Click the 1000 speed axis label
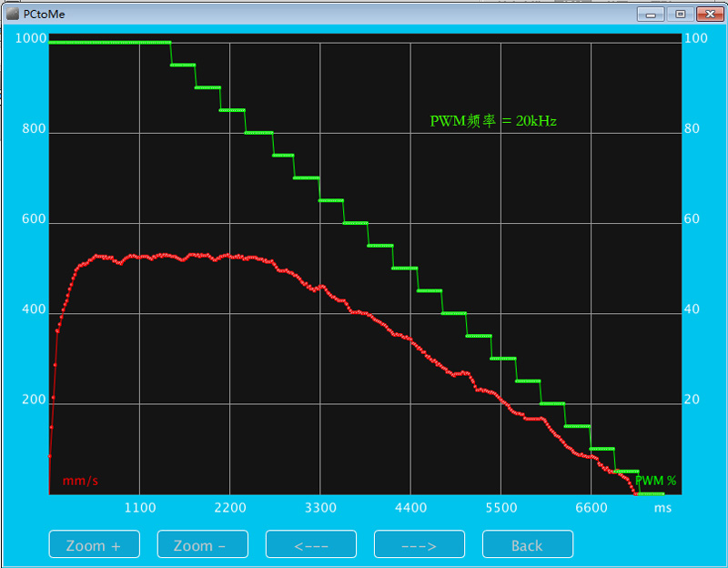 click(x=31, y=38)
